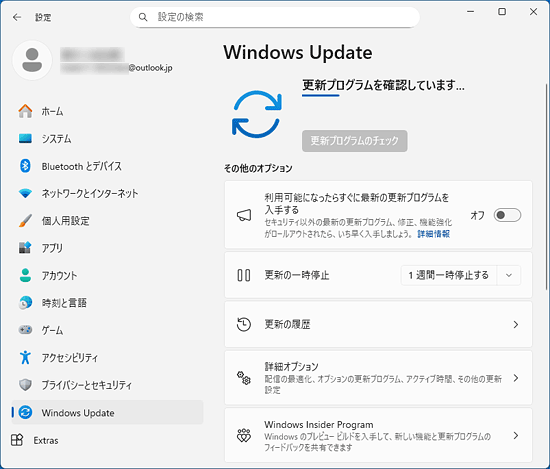
Task: Click the Windows Insider hearts icon
Action: point(244,435)
